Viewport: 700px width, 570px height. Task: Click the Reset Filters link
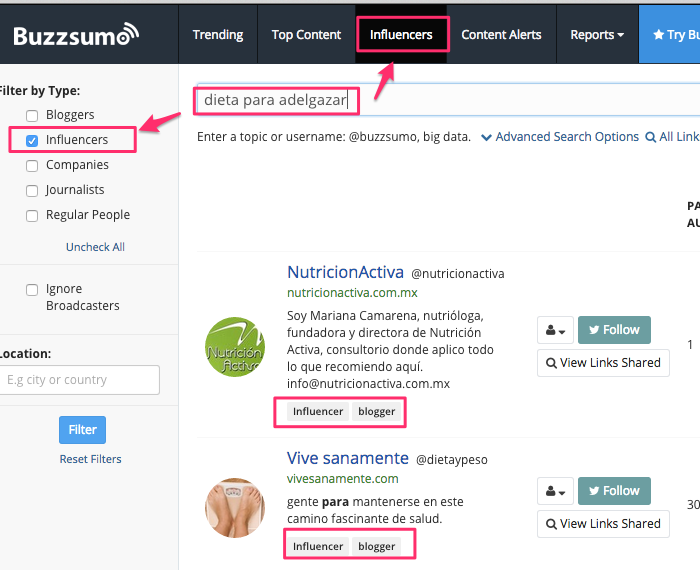pyautogui.click(x=90, y=459)
